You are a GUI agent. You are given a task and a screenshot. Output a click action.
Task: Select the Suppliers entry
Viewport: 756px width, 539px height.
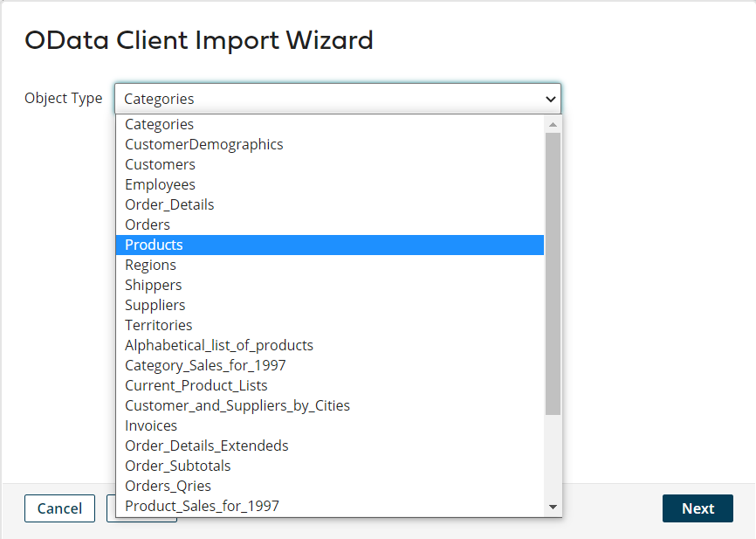[155, 305]
